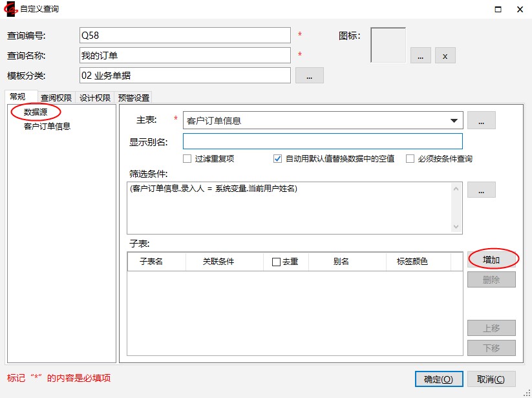532x398 pixels.
Task: Uncheck auto-replace null values with defaults
Action: click(278, 159)
